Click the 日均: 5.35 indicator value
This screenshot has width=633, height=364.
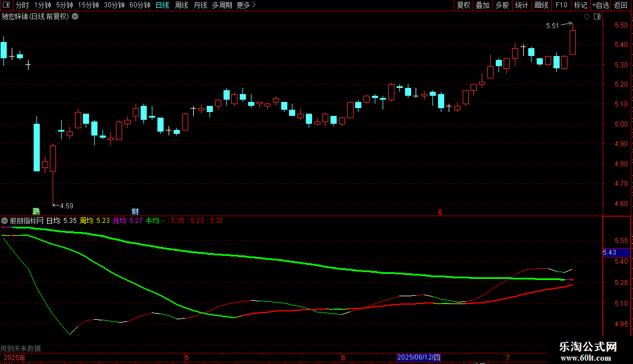(x=62, y=221)
